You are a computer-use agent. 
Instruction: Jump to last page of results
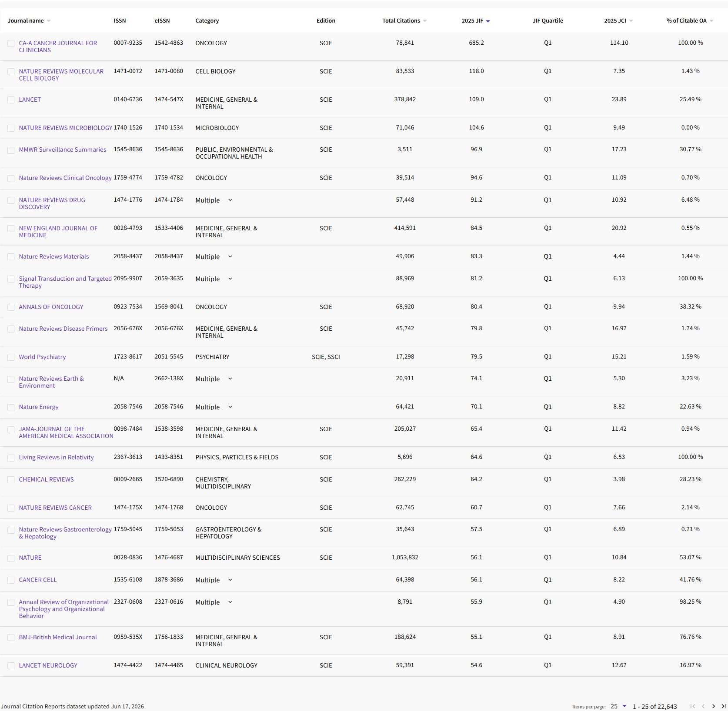pos(724,706)
